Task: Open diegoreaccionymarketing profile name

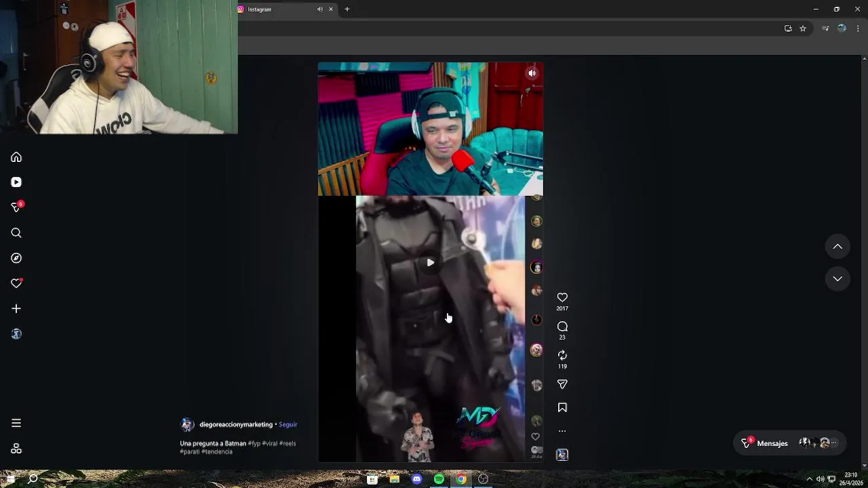Action: click(x=236, y=424)
